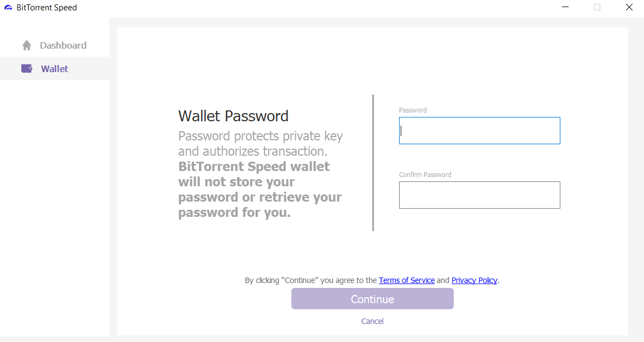Click the bold wallet will not store warning

point(260,189)
